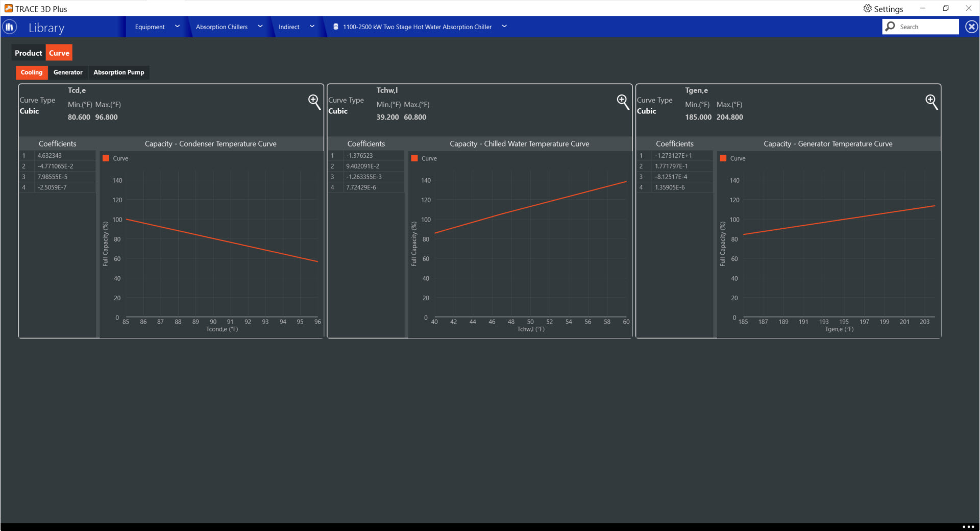This screenshot has width=980, height=531.
Task: Zoom into the Chilled Water Temperature curve chart
Action: tap(622, 101)
